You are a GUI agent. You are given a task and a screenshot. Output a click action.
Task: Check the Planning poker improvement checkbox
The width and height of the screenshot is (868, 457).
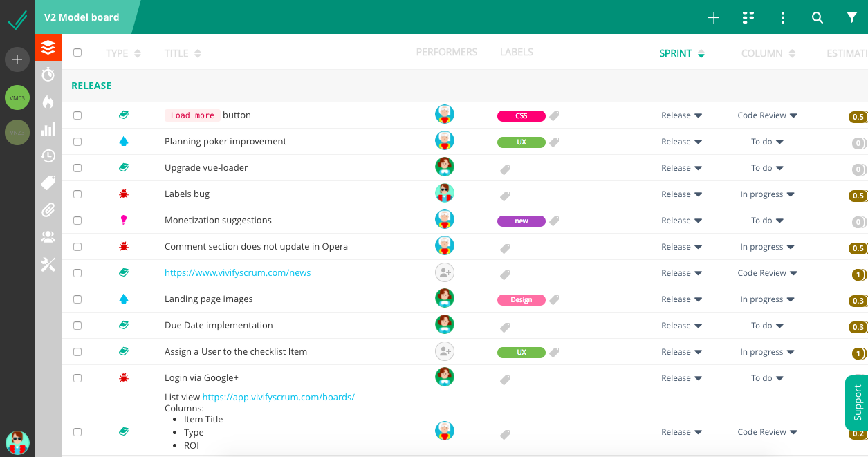click(77, 142)
